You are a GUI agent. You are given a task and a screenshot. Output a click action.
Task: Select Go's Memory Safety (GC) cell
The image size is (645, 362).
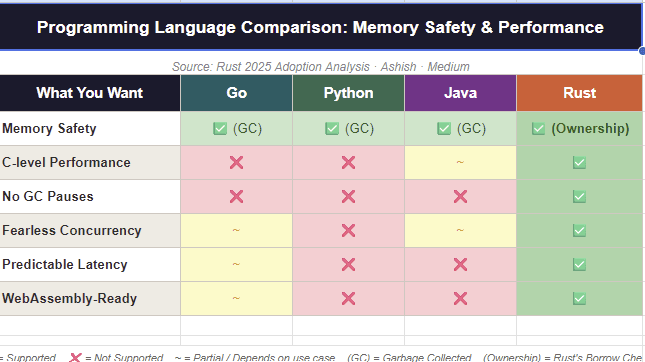point(237,128)
